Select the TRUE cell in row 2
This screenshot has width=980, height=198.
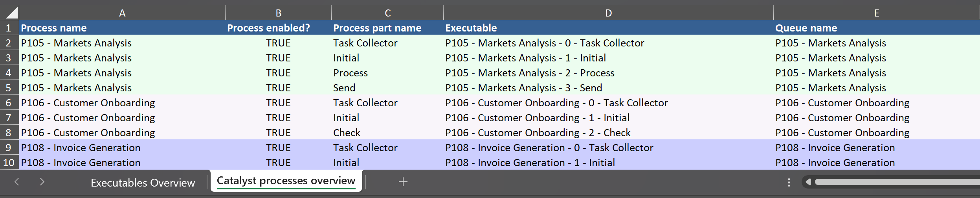(x=278, y=43)
